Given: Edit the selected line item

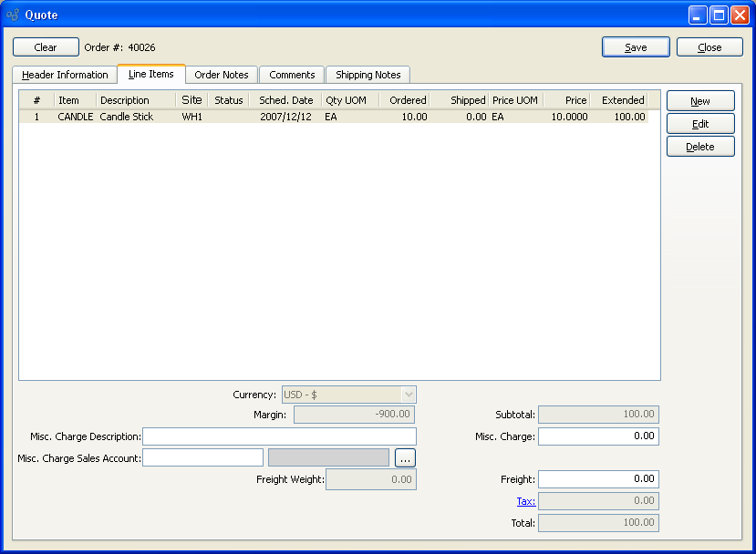Looking at the screenshot, I should 700,124.
